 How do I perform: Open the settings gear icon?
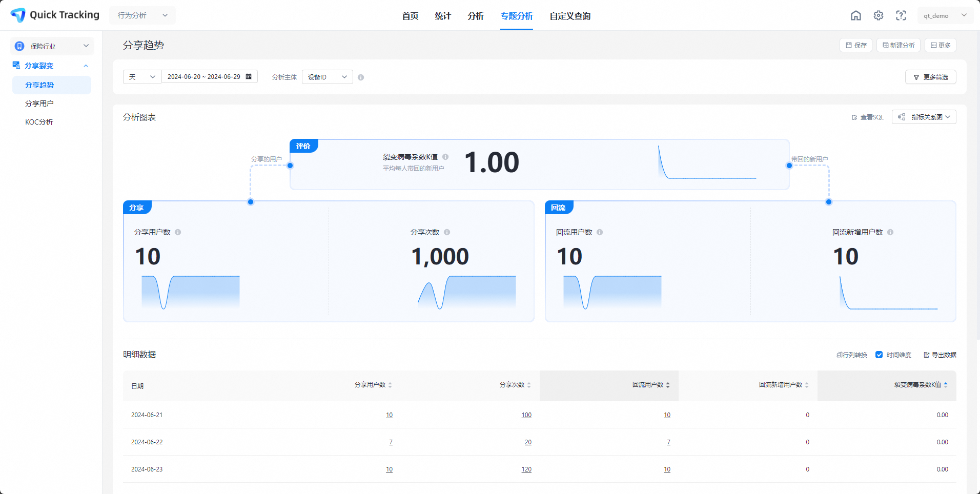click(879, 15)
